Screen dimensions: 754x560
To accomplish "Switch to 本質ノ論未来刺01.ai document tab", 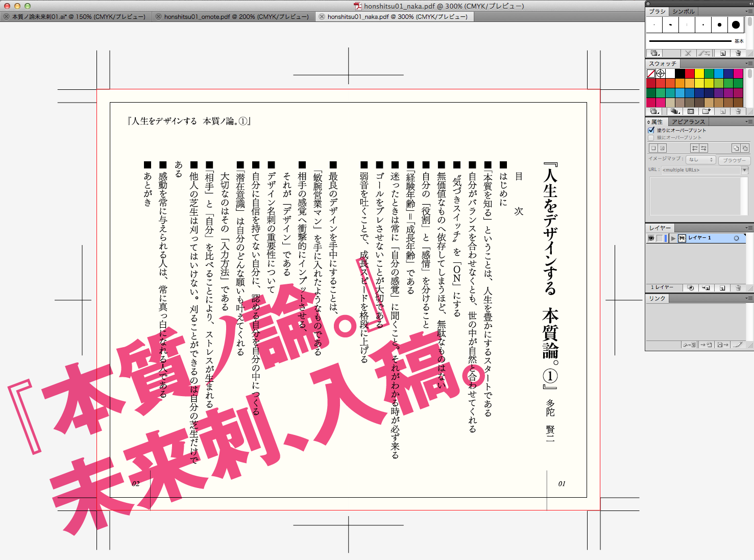I will (78, 17).
